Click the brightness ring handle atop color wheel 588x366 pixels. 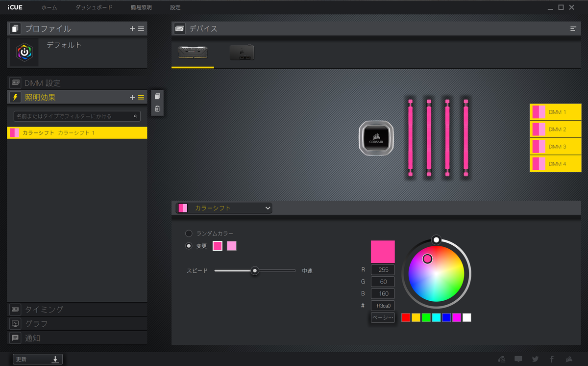tap(436, 239)
